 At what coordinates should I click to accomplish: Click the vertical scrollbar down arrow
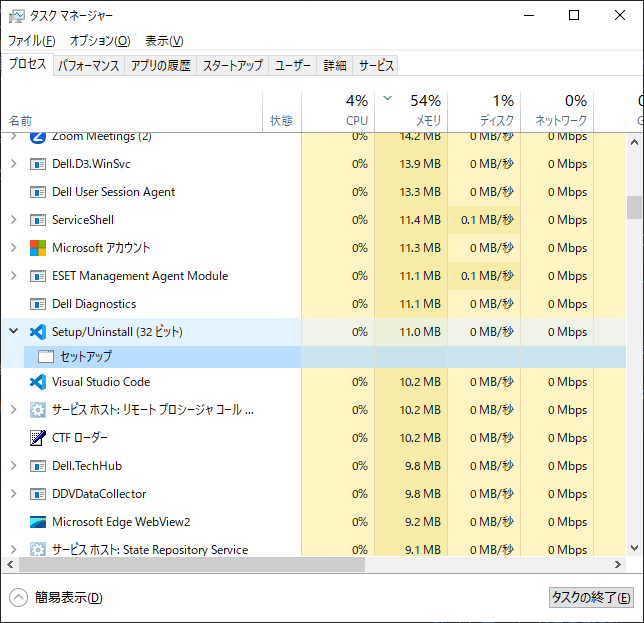pos(635,548)
